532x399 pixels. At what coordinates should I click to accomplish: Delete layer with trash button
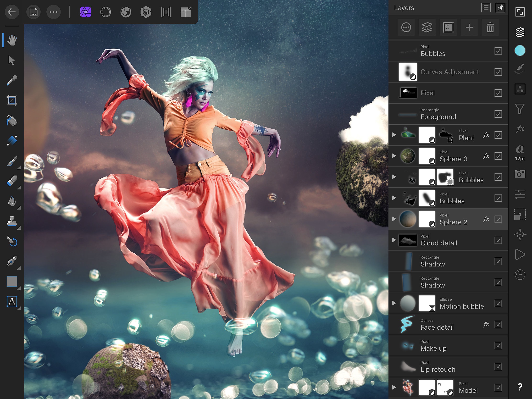point(490,28)
